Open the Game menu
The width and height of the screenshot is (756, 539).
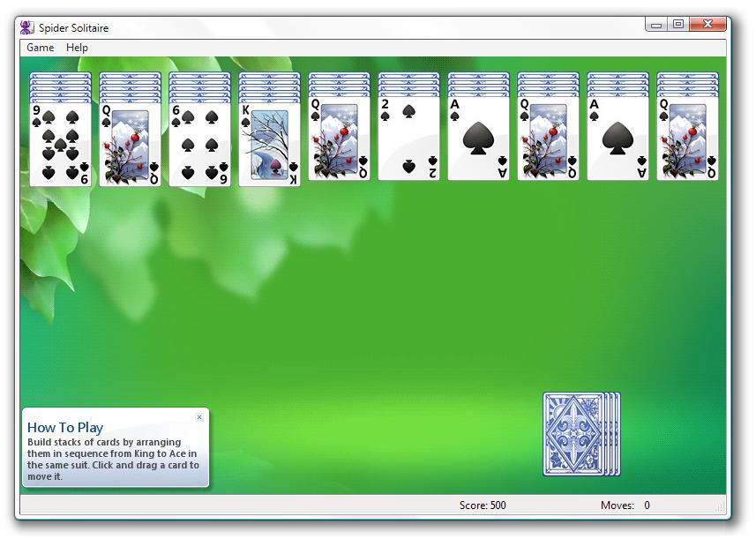pos(40,48)
